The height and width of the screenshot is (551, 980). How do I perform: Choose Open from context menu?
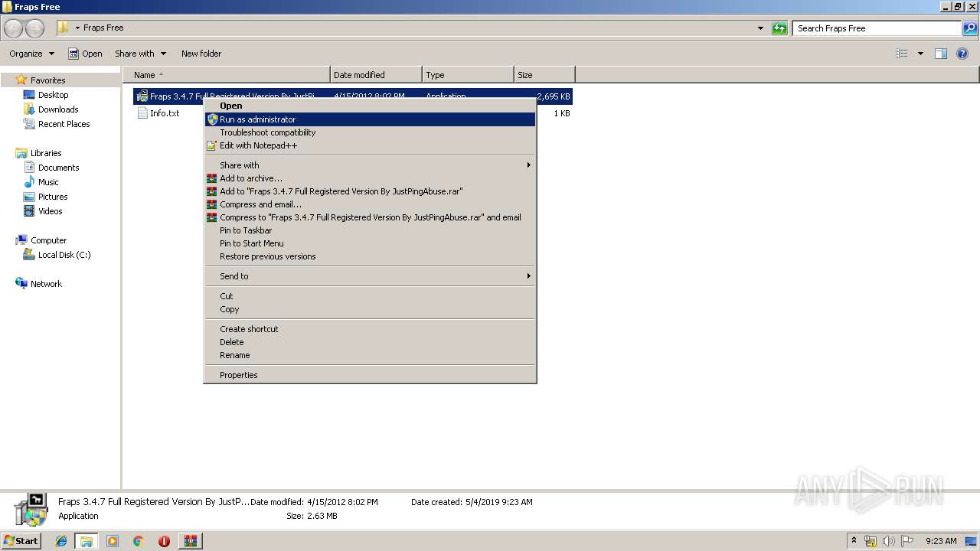coord(370,106)
